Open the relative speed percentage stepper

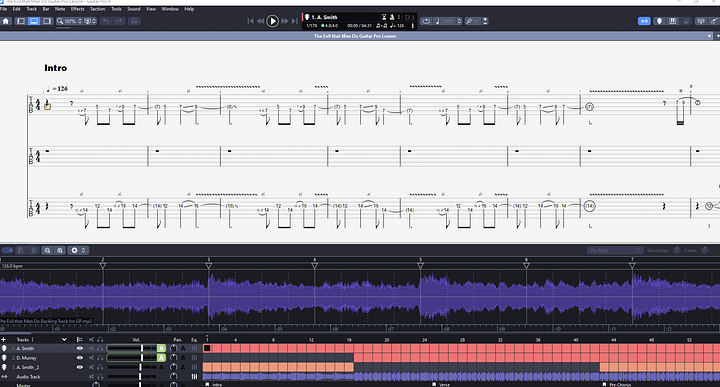[459, 21]
